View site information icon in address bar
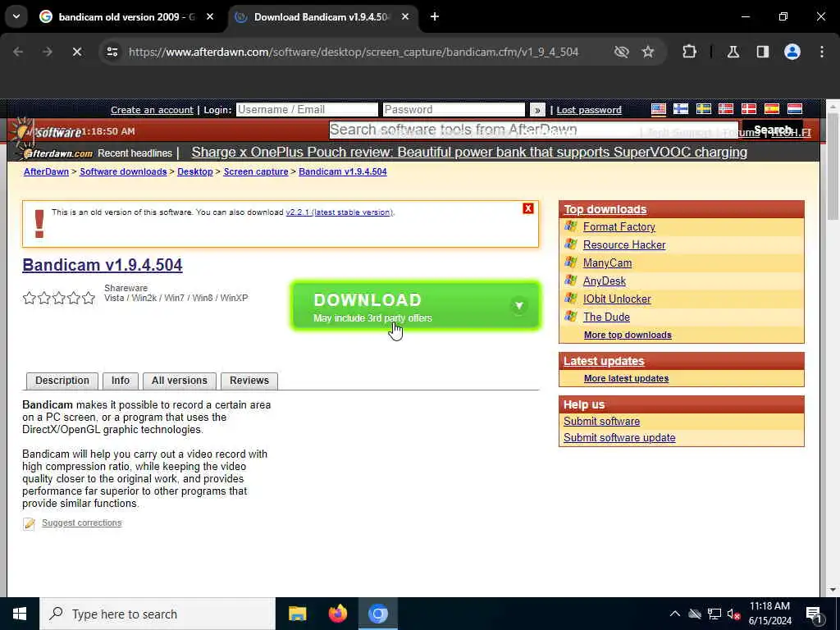 pos(112,52)
